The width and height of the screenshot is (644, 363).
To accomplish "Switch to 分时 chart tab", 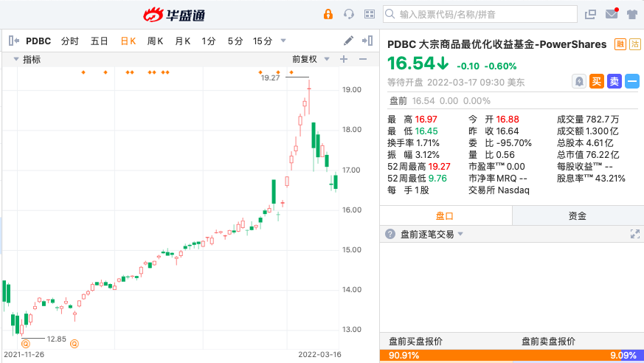I will click(x=69, y=41).
